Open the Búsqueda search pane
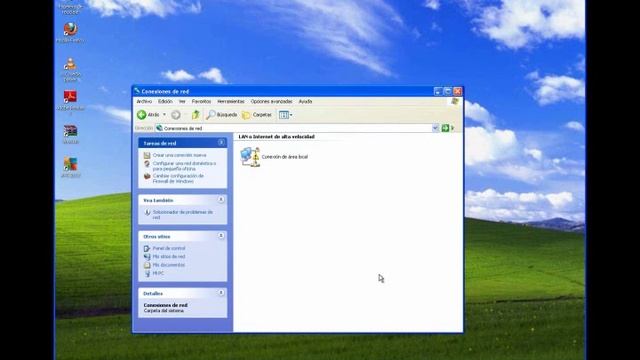 222,115
